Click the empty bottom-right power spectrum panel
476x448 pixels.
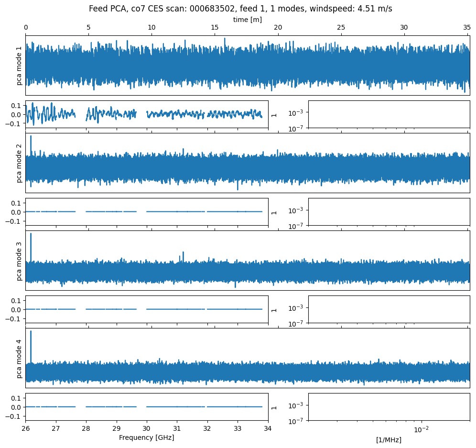(x=389, y=407)
